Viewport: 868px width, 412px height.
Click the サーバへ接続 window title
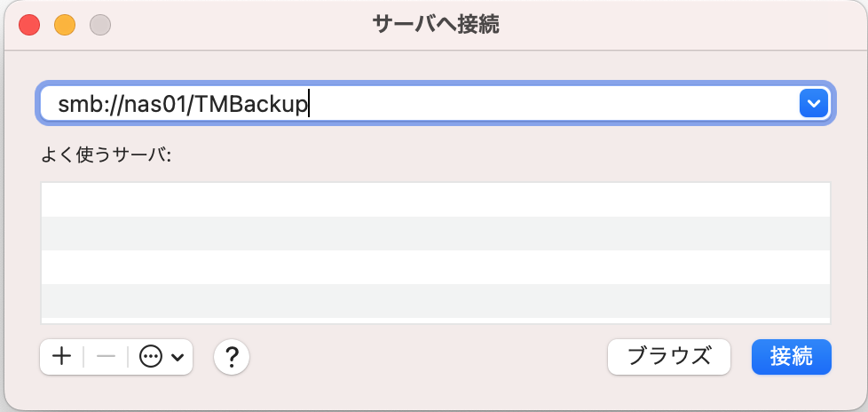(436, 25)
